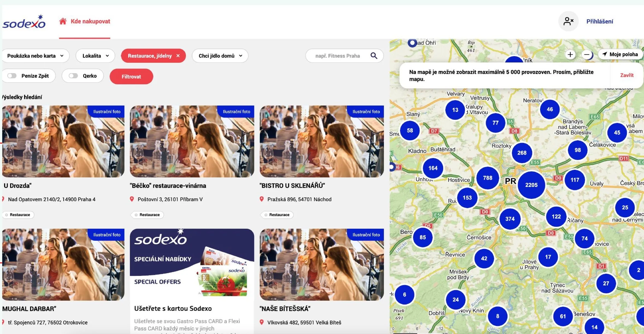Open the Kde nakupovat tab
This screenshot has width=644, height=334.
85,21
